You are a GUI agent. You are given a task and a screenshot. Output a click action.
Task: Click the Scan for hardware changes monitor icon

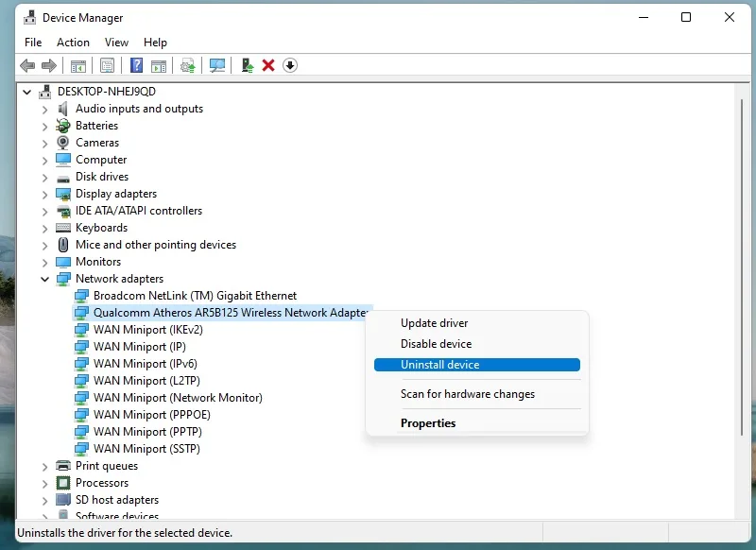[x=217, y=65]
